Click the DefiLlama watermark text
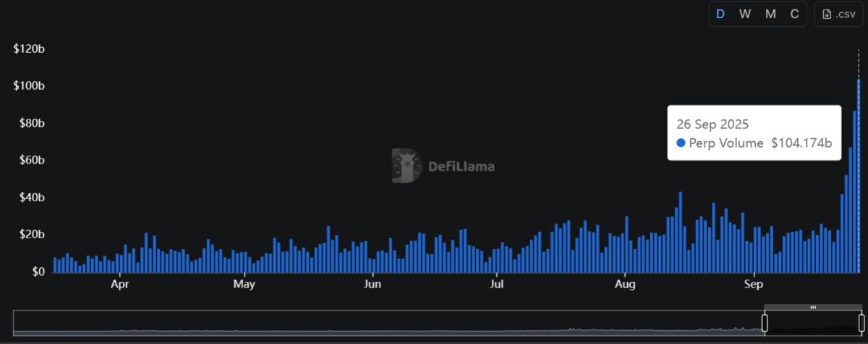 (461, 167)
